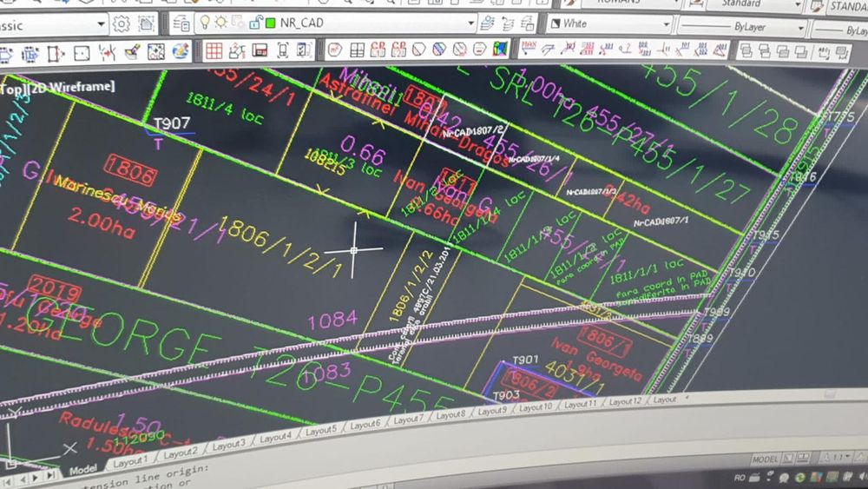
Task: Open the White color control dropdown
Action: click(x=667, y=23)
